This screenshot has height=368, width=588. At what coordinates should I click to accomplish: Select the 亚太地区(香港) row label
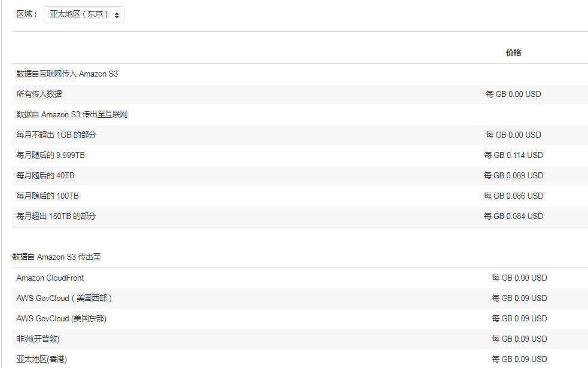(x=41, y=359)
